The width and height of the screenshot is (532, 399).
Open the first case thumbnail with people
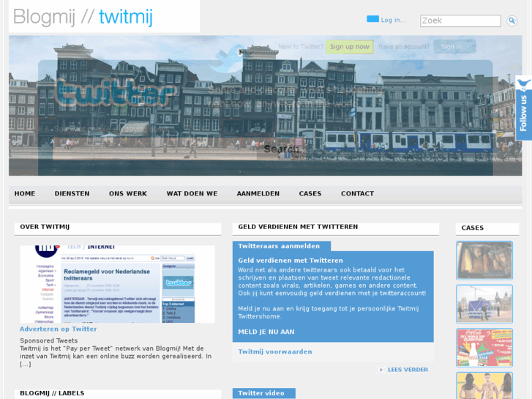click(x=484, y=261)
